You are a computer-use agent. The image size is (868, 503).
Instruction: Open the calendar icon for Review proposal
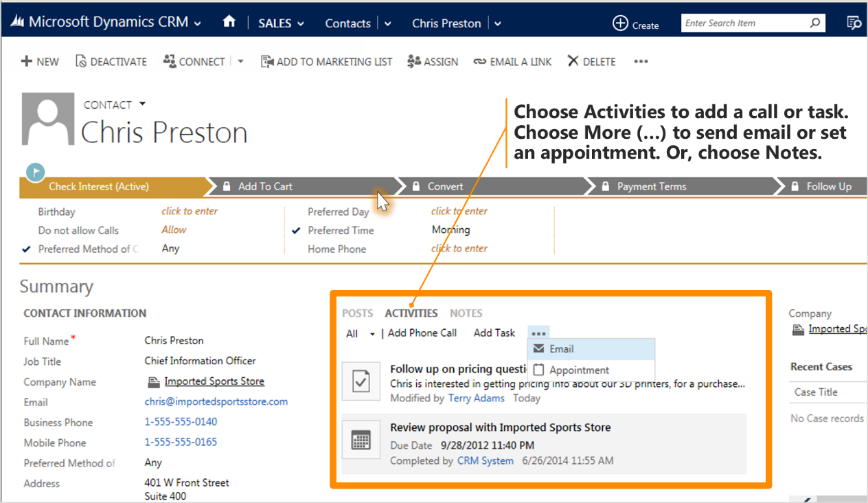(x=361, y=442)
